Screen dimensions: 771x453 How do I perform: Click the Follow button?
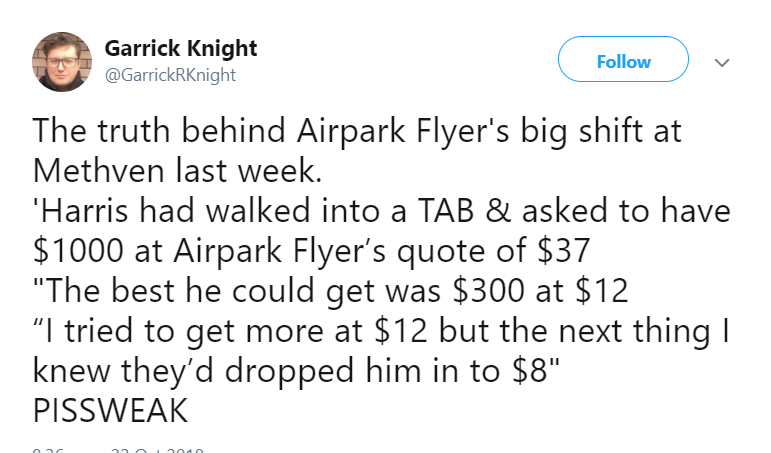[x=623, y=59]
